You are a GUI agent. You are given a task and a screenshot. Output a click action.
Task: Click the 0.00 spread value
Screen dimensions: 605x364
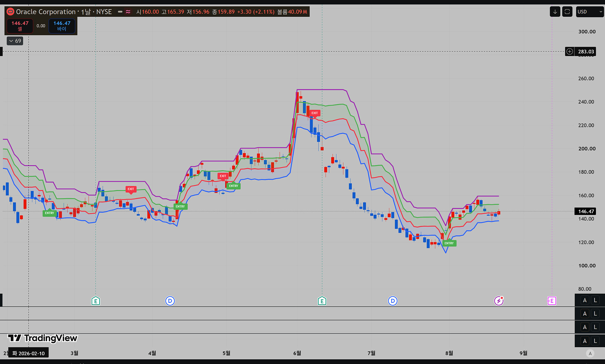[41, 26]
